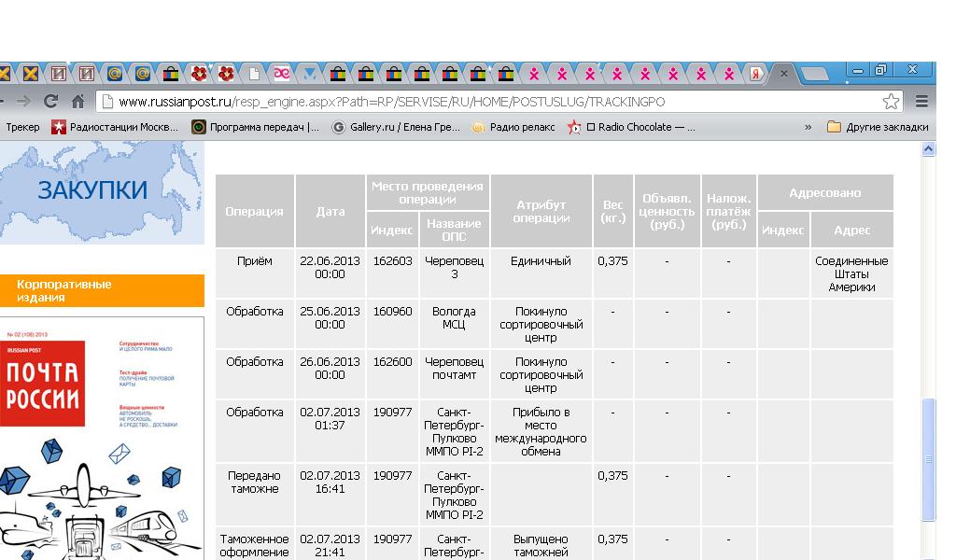Switch to the blank page icon tab

tap(254, 74)
